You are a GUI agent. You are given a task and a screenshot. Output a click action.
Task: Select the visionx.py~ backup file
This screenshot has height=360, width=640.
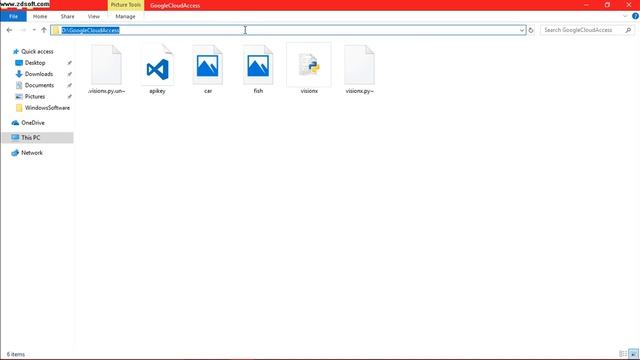pyautogui.click(x=359, y=69)
